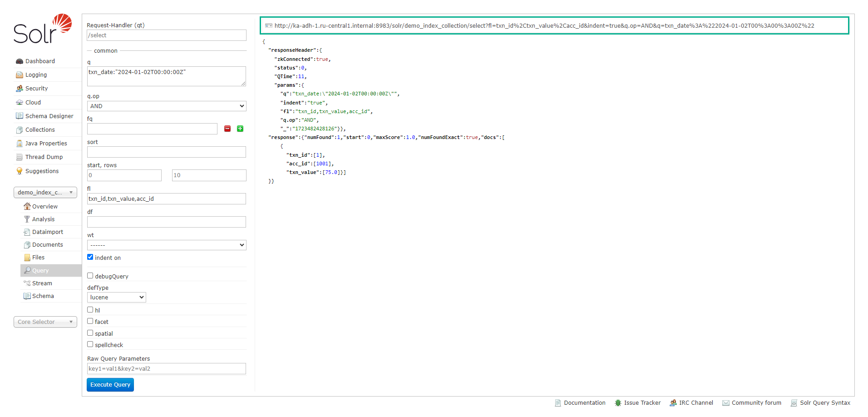Image resolution: width=868 pixels, height=417 pixels.
Task: Click the Files folder icon
Action: (27, 258)
